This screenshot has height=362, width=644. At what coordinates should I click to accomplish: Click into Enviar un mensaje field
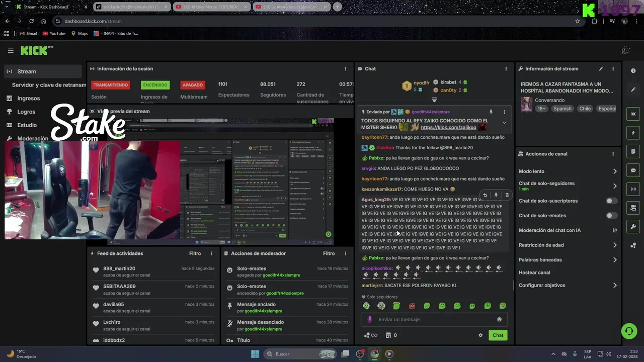434,319
